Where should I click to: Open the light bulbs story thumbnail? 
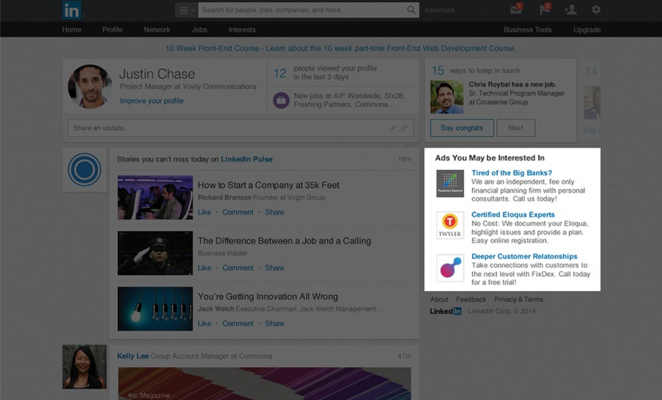(155, 309)
